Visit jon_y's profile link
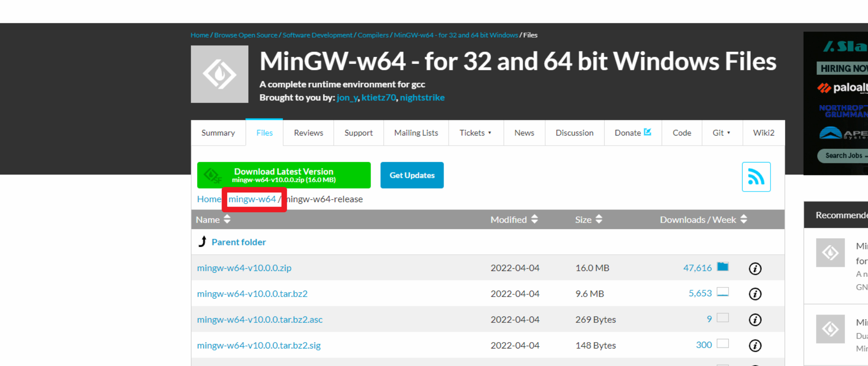This screenshot has height=366, width=868. 347,97
